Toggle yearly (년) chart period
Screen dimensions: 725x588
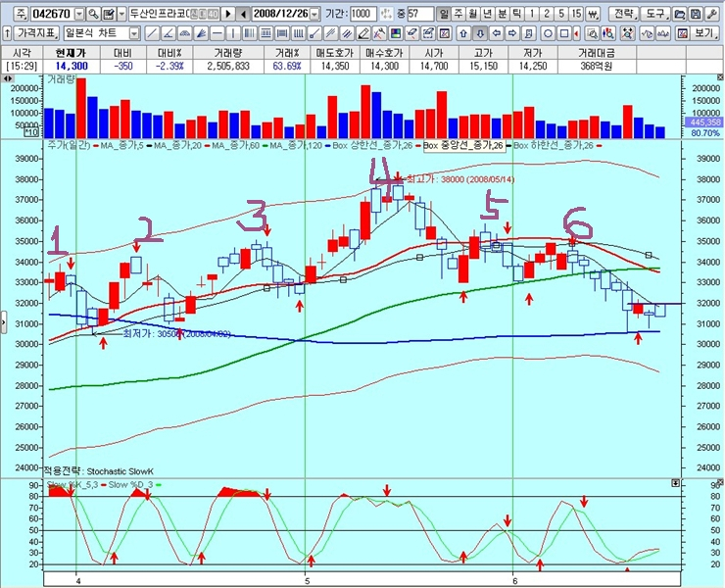487,14
